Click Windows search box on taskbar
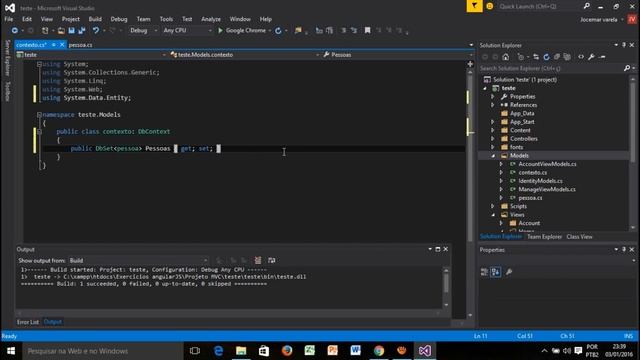The height and width of the screenshot is (360, 640). tap(102, 351)
